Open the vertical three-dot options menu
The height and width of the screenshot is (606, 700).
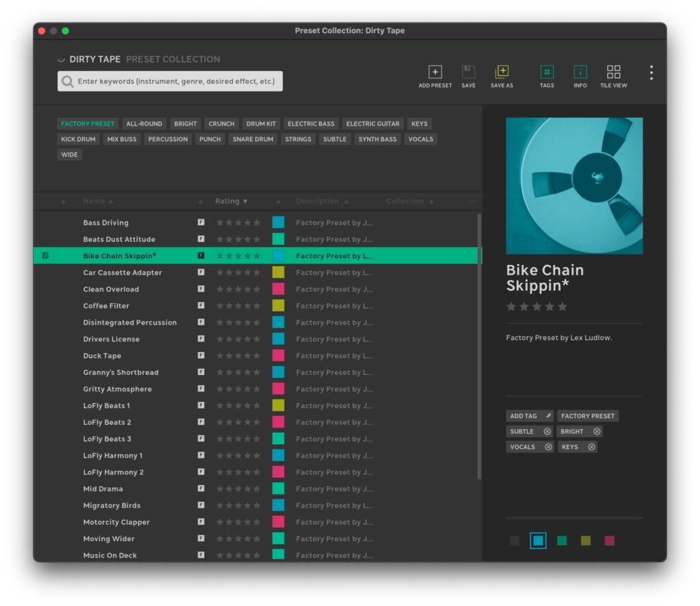(x=651, y=72)
